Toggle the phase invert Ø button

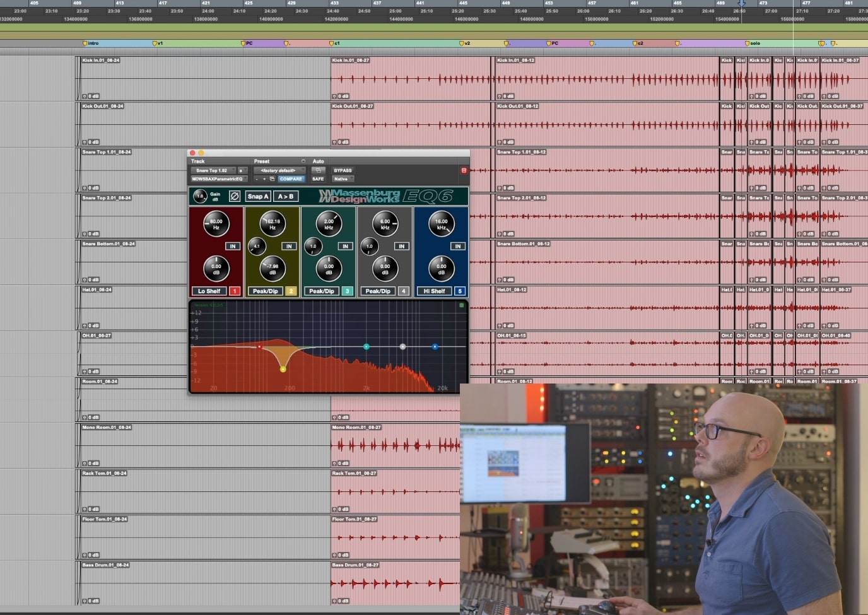click(234, 196)
